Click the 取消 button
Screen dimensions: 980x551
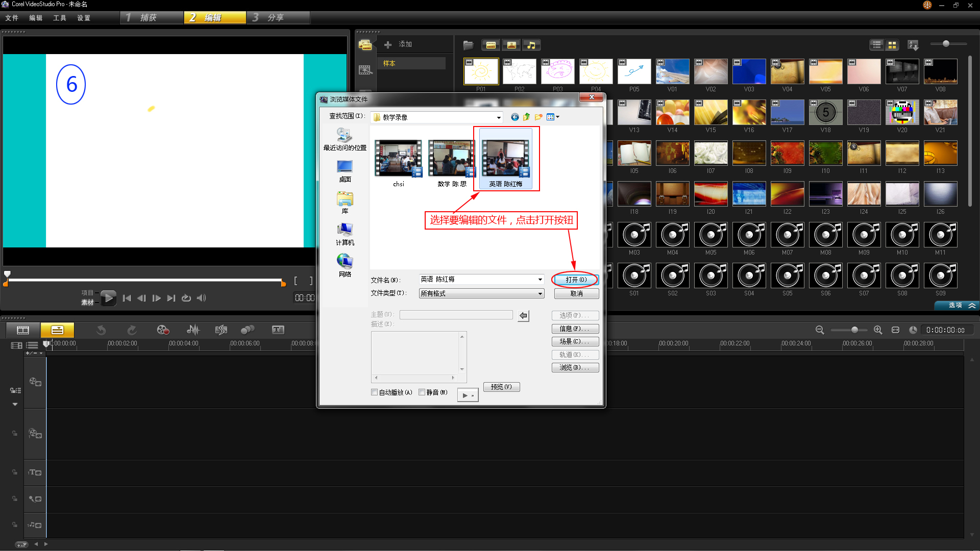tap(576, 294)
